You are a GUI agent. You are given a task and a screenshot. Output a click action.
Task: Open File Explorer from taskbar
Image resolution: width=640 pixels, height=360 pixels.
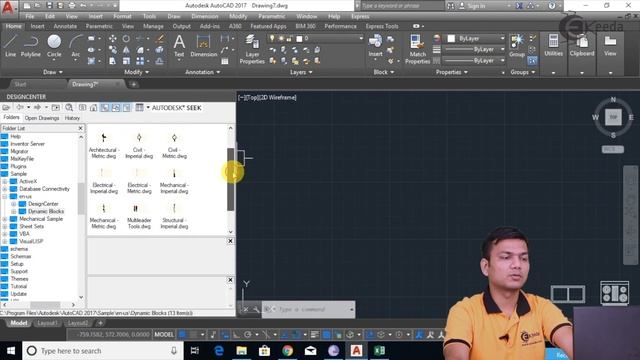coord(242,351)
